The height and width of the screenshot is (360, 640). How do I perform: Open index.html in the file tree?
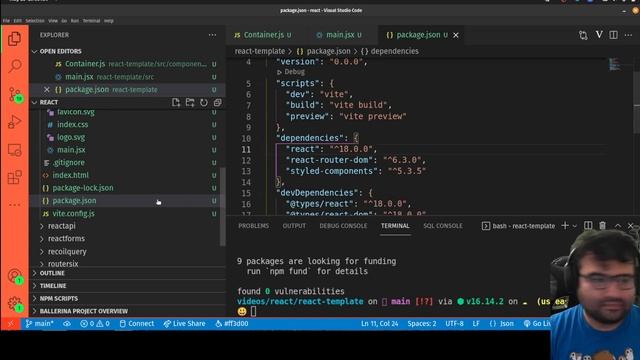pyautogui.click(x=71, y=175)
